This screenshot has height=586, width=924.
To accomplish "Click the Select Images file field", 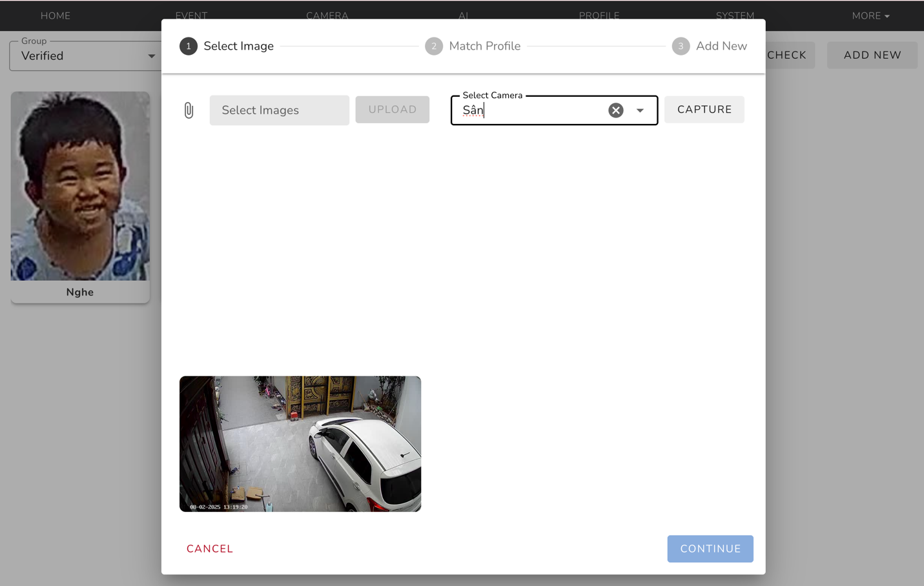I will (279, 110).
